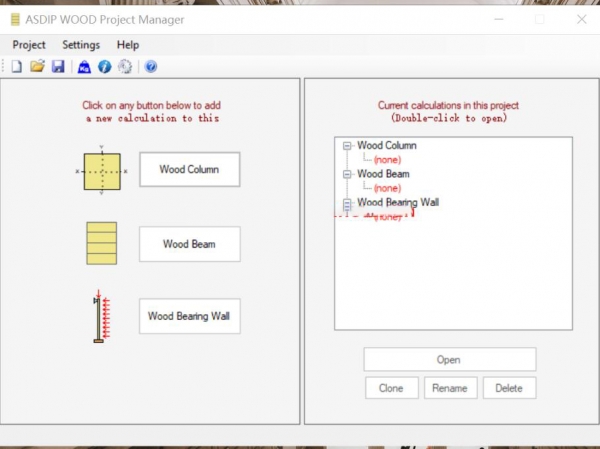This screenshot has width=600, height=449.
Task: Open help with the blue question mark icon
Action: click(151, 67)
